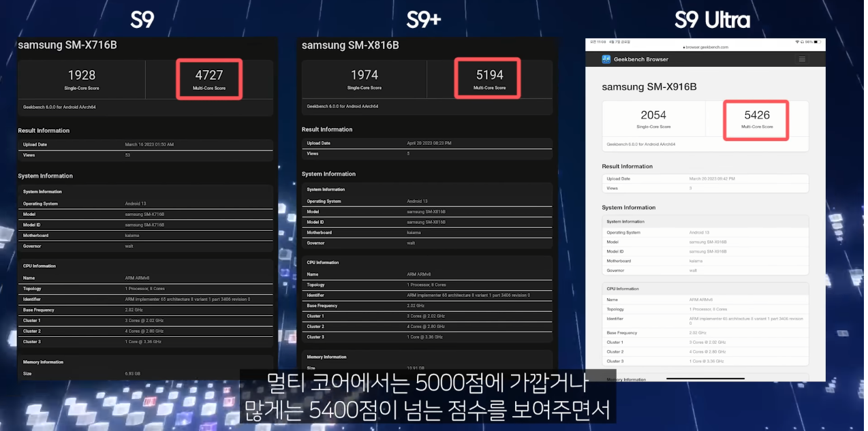The height and width of the screenshot is (431, 868).
Task: Click Cluster 2 row in S9+ panel
Action: [x=427, y=326]
